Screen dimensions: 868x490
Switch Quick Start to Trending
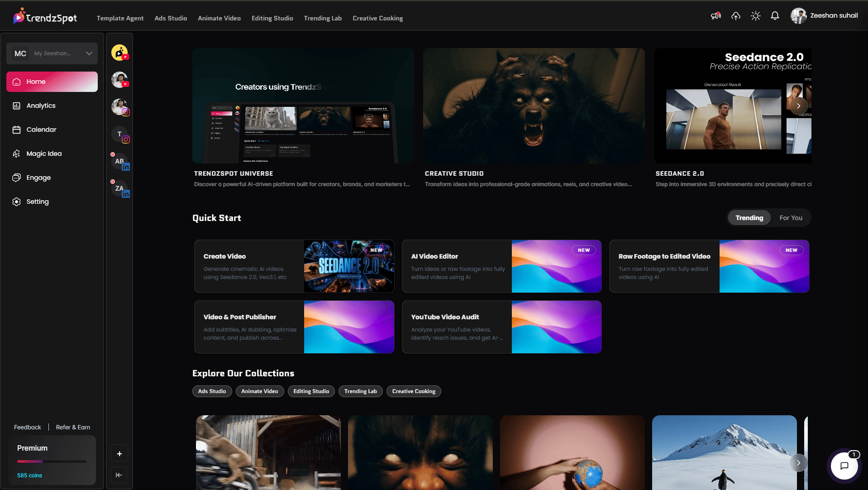tap(749, 218)
